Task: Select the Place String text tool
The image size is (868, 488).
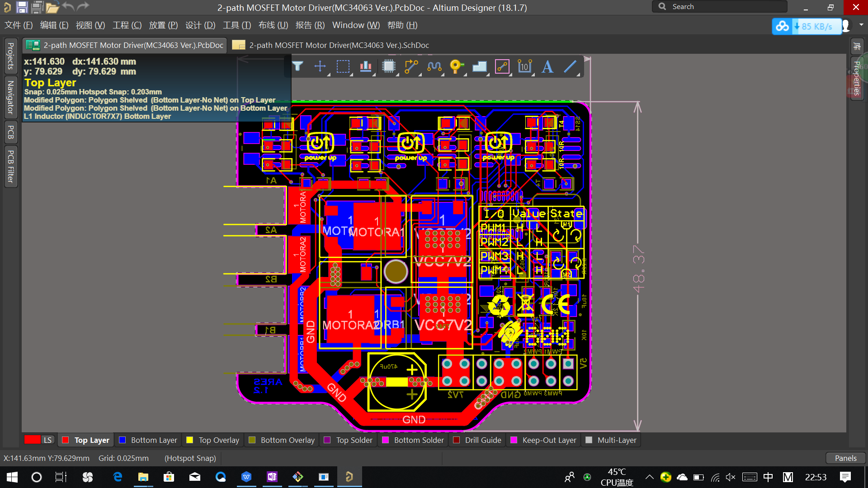Action: (547, 66)
